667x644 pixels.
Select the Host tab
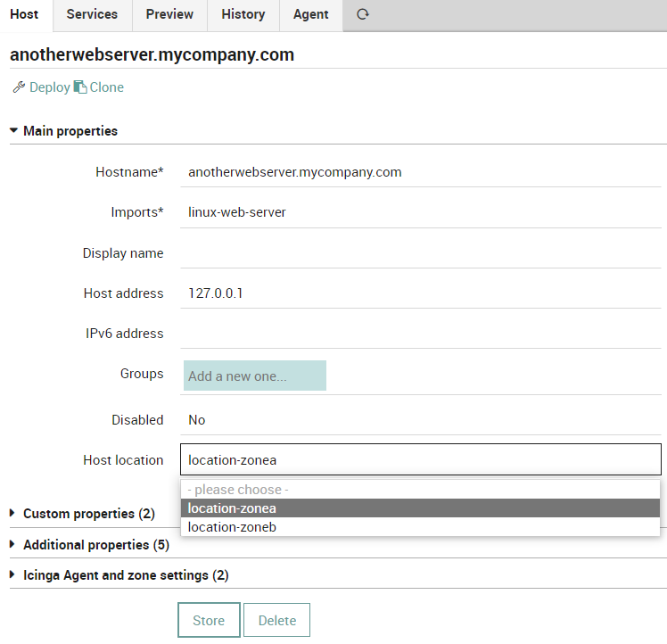25,15
